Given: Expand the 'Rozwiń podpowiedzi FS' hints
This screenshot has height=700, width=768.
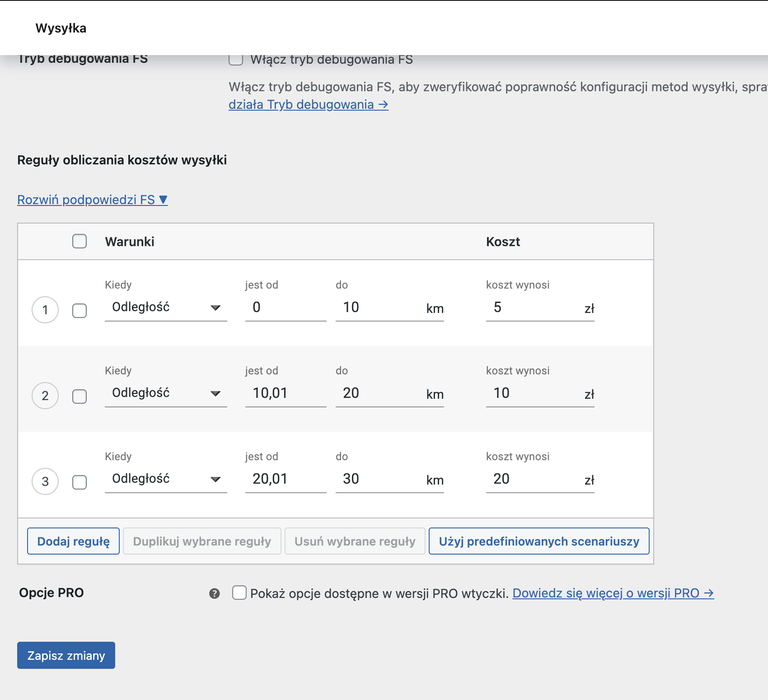Looking at the screenshot, I should click(x=93, y=200).
